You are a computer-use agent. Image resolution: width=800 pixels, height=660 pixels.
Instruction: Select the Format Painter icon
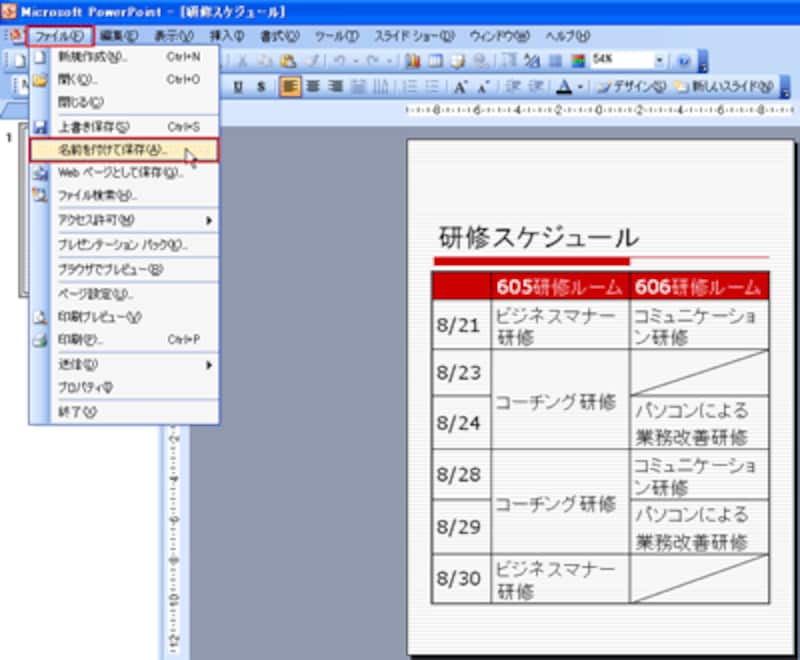point(310,61)
